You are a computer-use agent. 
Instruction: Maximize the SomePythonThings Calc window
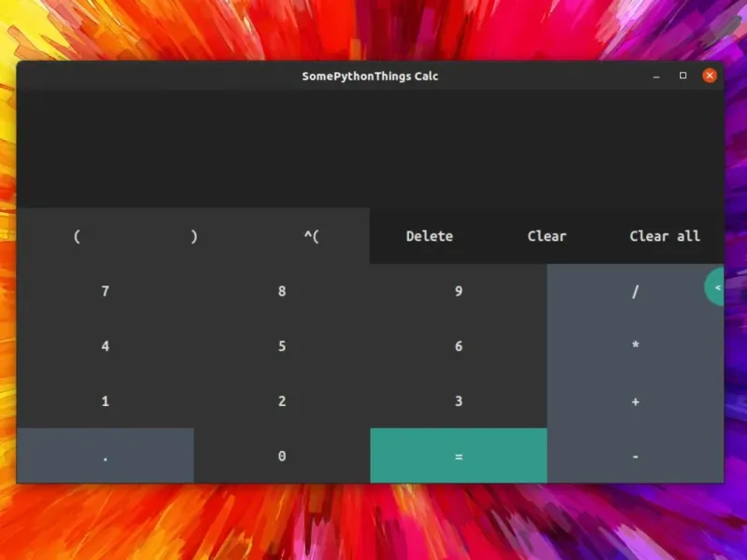[683, 76]
